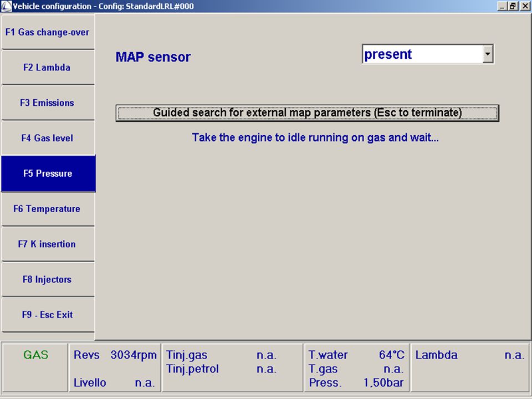
Task: Start guided search for external map parameters
Action: (x=307, y=112)
